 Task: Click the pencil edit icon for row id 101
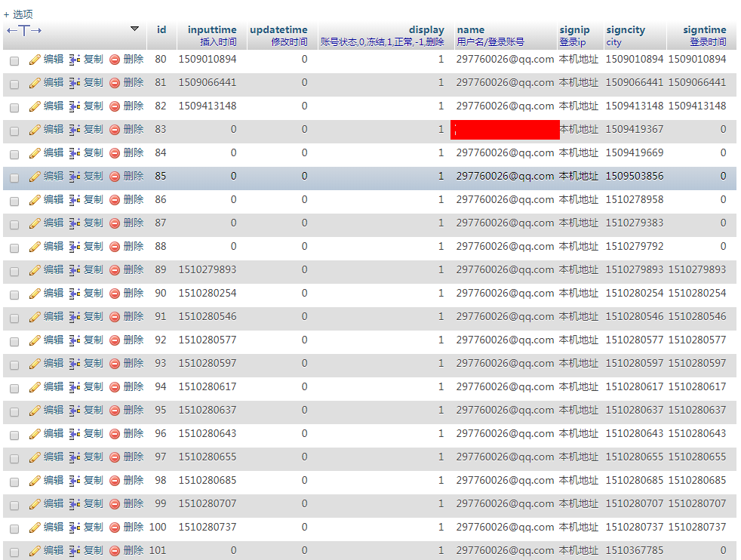coord(35,551)
